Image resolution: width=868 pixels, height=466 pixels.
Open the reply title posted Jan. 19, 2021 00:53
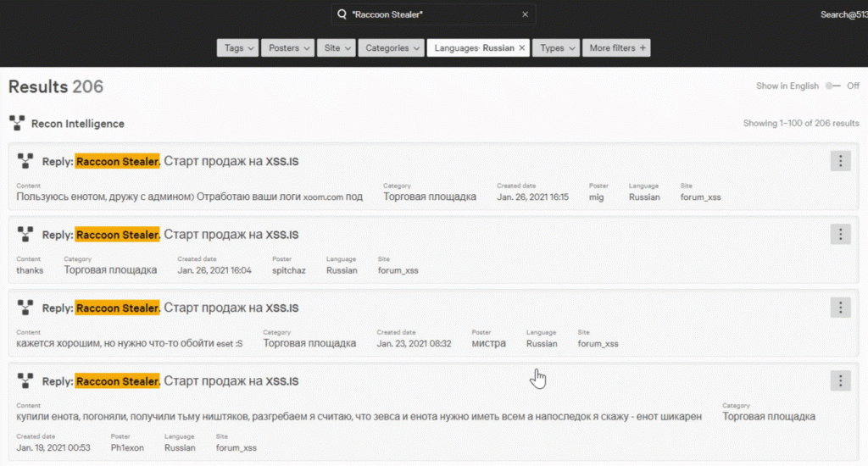pos(170,381)
